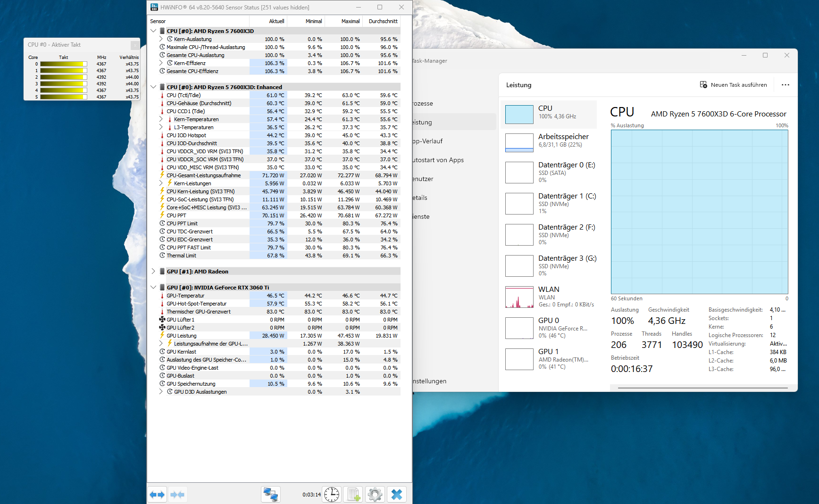Click the clock icon beside Thermal Limit
Screen dimensions: 819x504
pyautogui.click(x=162, y=256)
